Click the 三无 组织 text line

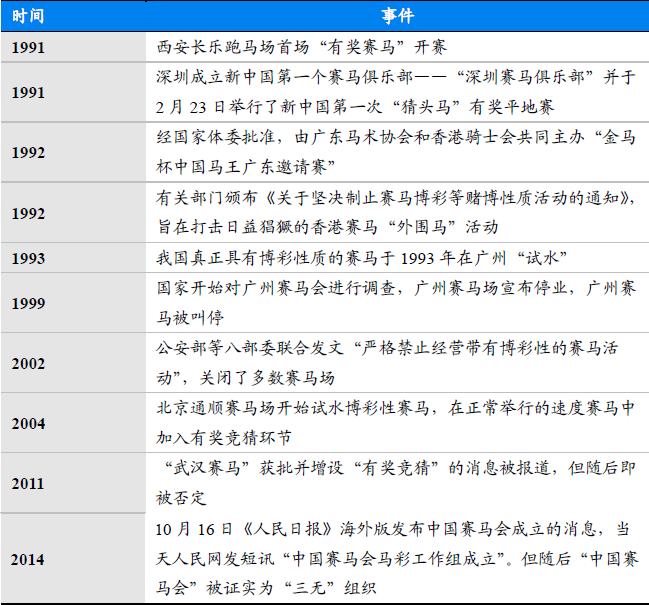[x=266, y=588]
